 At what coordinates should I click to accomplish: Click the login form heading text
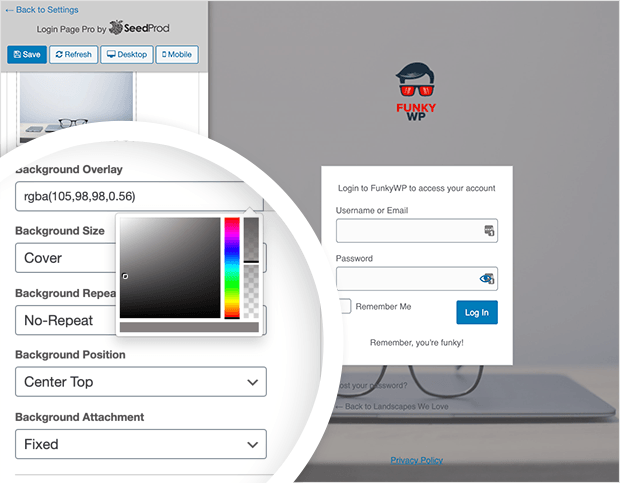(x=416, y=188)
